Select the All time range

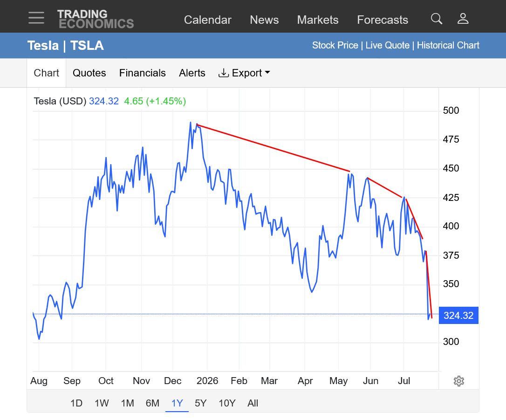(253, 403)
